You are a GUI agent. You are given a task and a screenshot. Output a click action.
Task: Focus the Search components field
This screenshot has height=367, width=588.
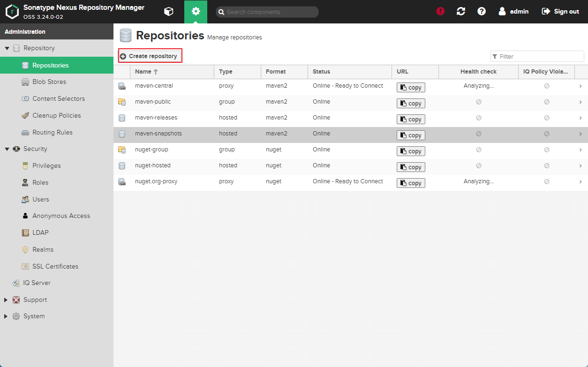(267, 12)
